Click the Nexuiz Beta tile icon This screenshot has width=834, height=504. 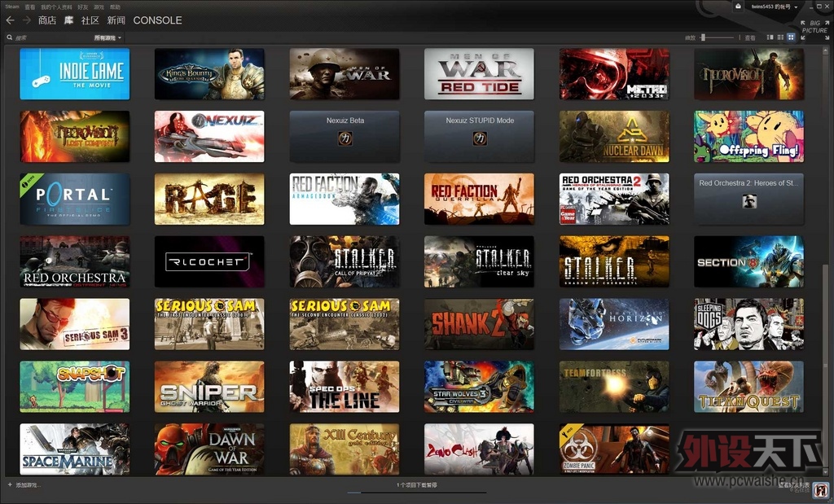point(345,138)
